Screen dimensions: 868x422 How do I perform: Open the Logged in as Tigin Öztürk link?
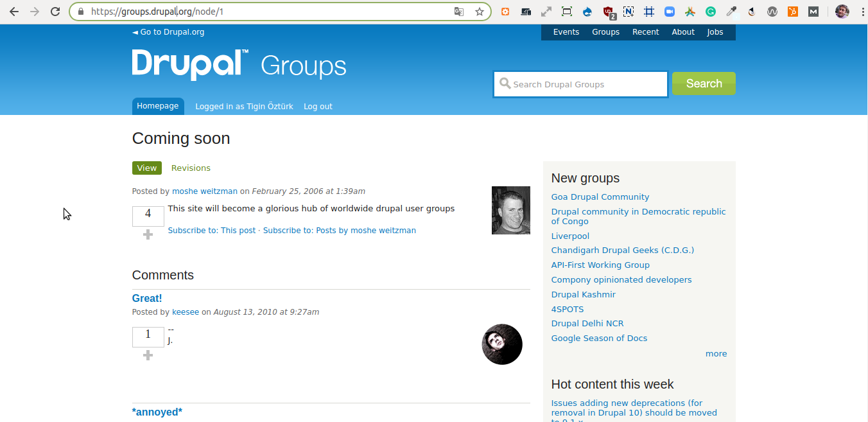click(x=244, y=107)
